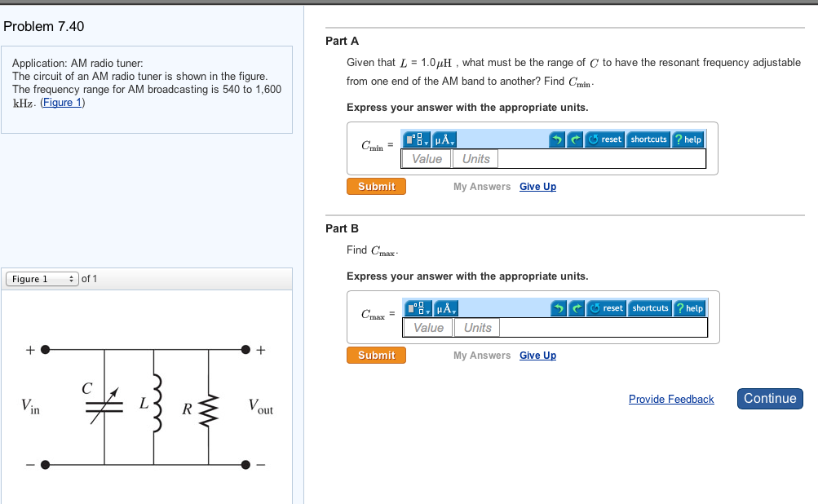The image size is (818, 504).
Task: Open the units dropdown arrow in Part B
Action: click(x=453, y=311)
